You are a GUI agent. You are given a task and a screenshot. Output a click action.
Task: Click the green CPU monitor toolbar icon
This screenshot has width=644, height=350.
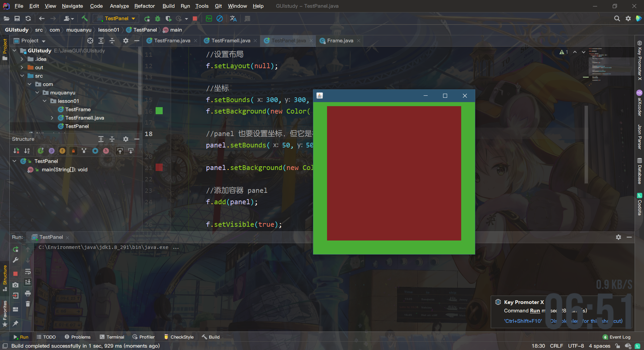[x=209, y=18]
